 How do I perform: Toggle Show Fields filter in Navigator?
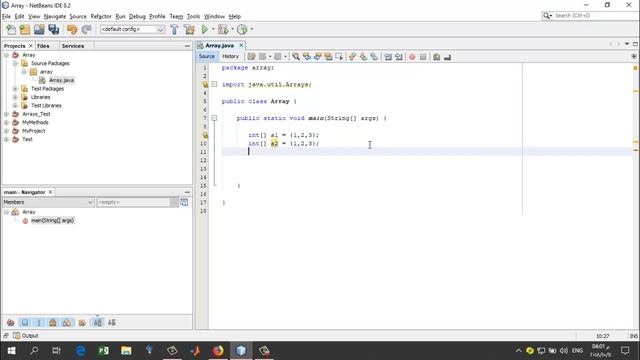(25, 322)
